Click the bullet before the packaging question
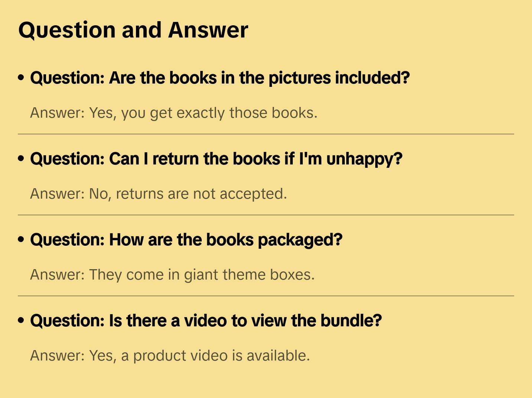This screenshot has width=532, height=398. (21, 239)
